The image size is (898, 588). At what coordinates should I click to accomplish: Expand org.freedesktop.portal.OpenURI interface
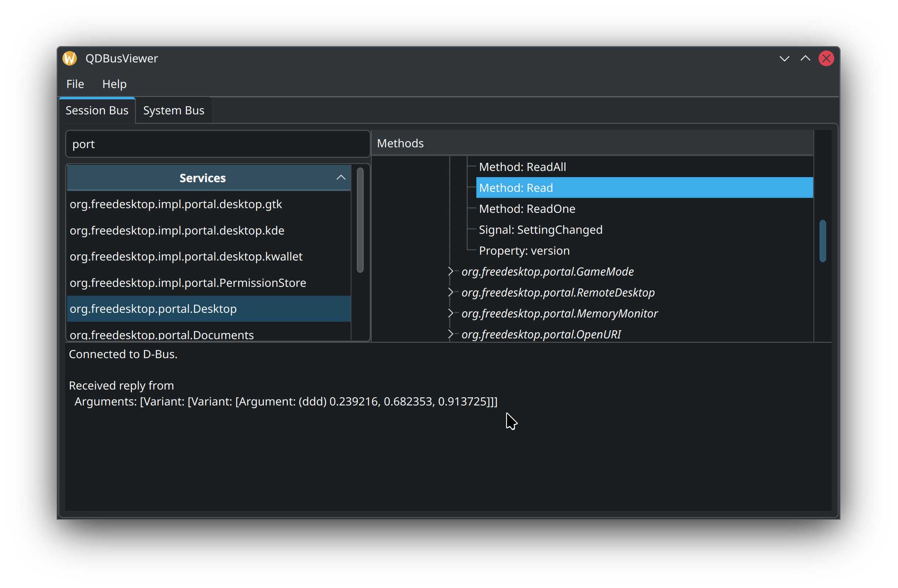(x=450, y=334)
